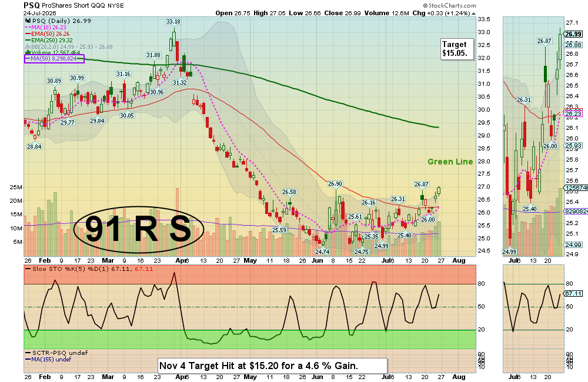The image size is (588, 382).
Task: Click the green up-triangle beside the Chg value
Action: (x=473, y=14)
